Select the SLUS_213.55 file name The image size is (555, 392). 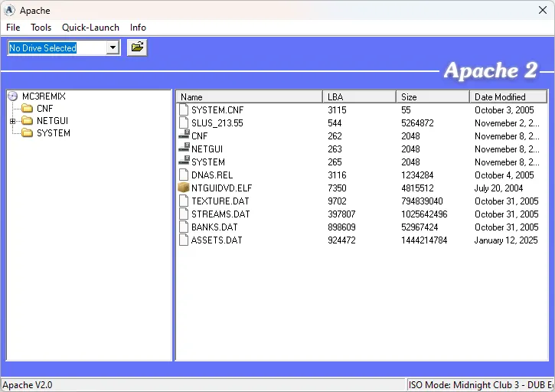pos(217,123)
